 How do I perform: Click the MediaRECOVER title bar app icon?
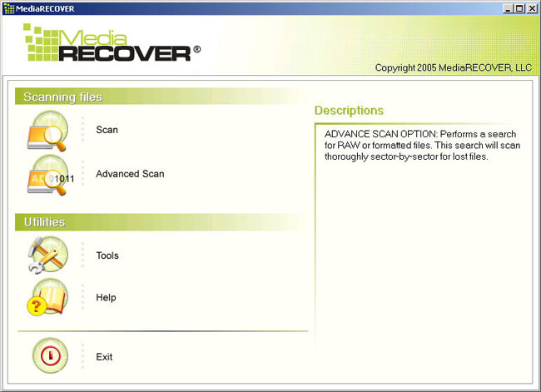pyautogui.click(x=9, y=8)
